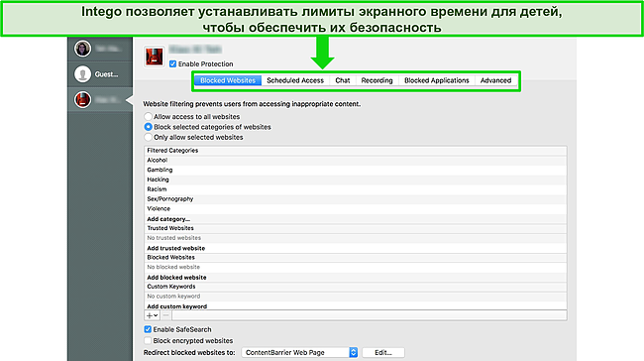Click Add category... in the list
This screenshot has height=361, width=644.
click(168, 219)
